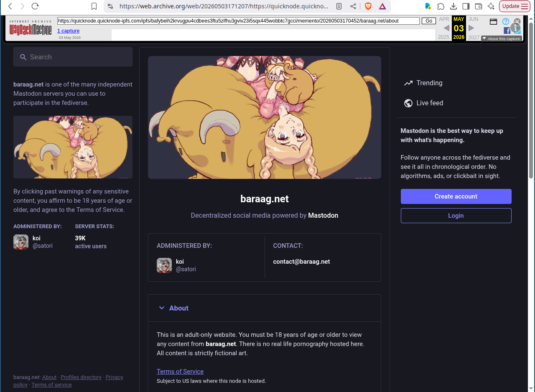The width and height of the screenshot is (535, 392).
Task: Expand the About this capture dropdown
Action: pos(502,38)
